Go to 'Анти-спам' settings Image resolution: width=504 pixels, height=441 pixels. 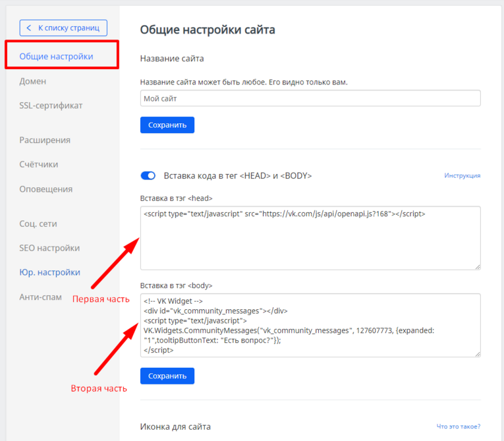40,297
